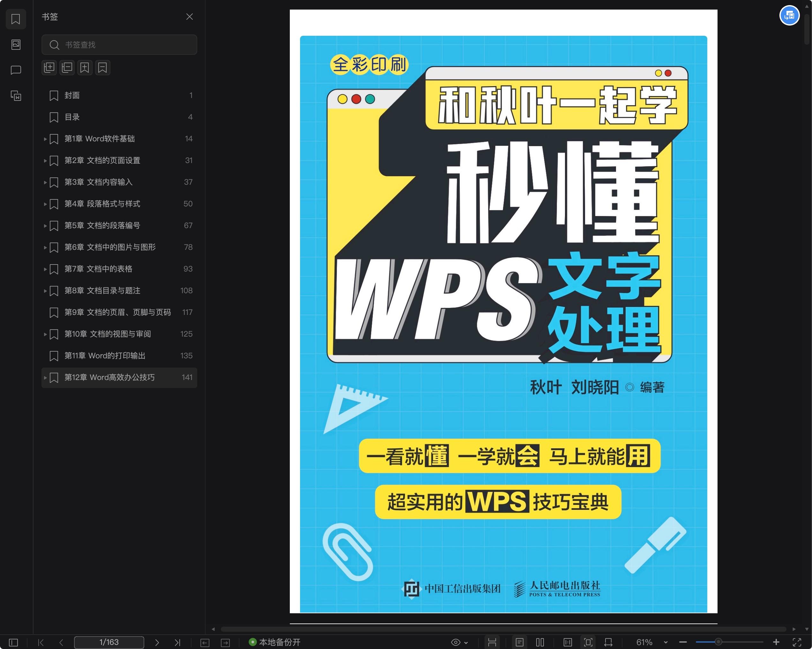Open the PDF-to-Word convert sidebar icon

coord(16,96)
